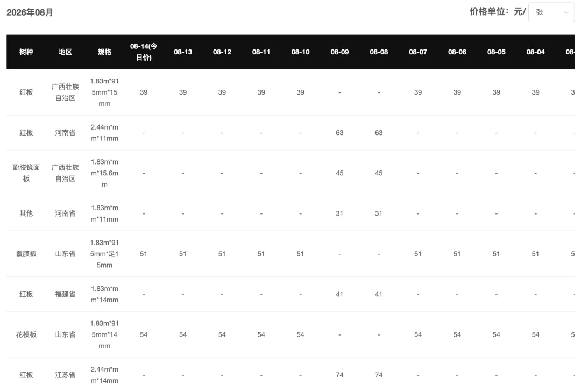Open the price unit 张 dropdown

pos(551,12)
